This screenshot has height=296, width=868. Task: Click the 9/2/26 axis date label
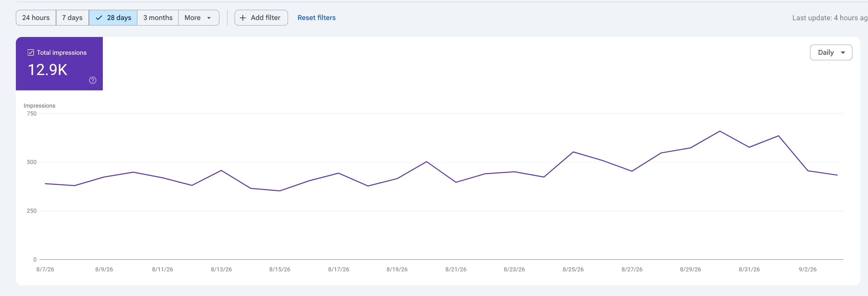click(808, 269)
